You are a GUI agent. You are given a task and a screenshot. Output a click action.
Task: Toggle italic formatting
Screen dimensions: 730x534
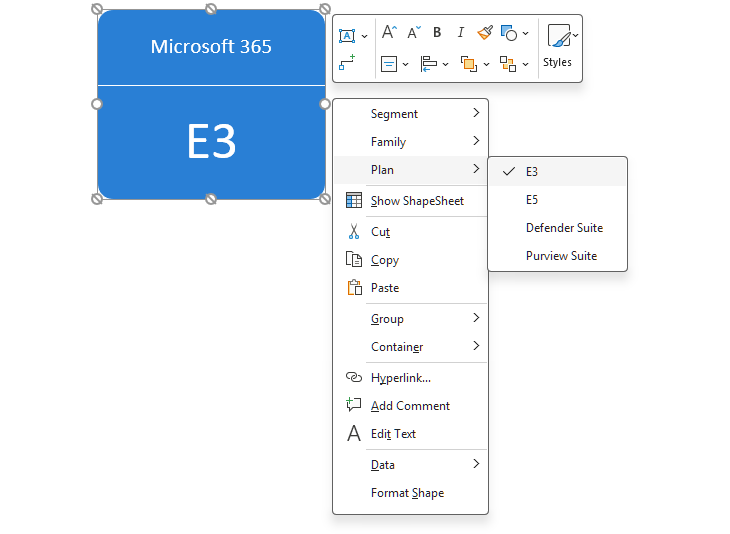(x=460, y=32)
